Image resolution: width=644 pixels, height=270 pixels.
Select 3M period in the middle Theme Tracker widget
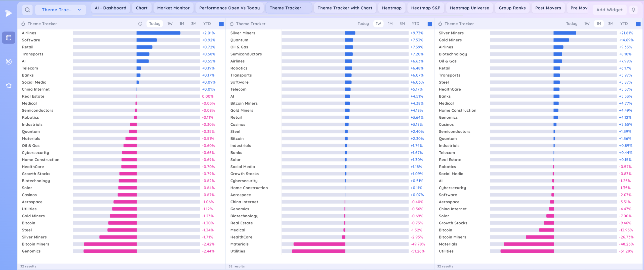point(402,24)
